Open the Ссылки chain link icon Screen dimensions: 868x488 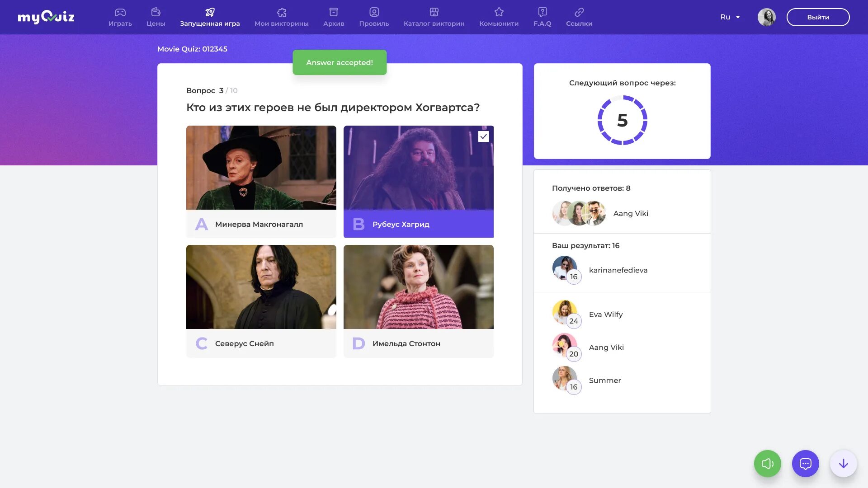[x=579, y=12]
